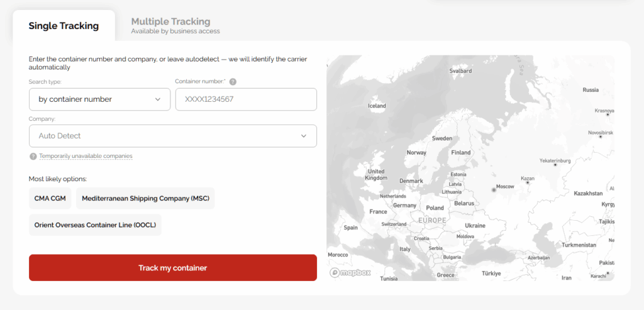Click the Netherlands label on the map
Screen dimensions: 644x310
392,196
